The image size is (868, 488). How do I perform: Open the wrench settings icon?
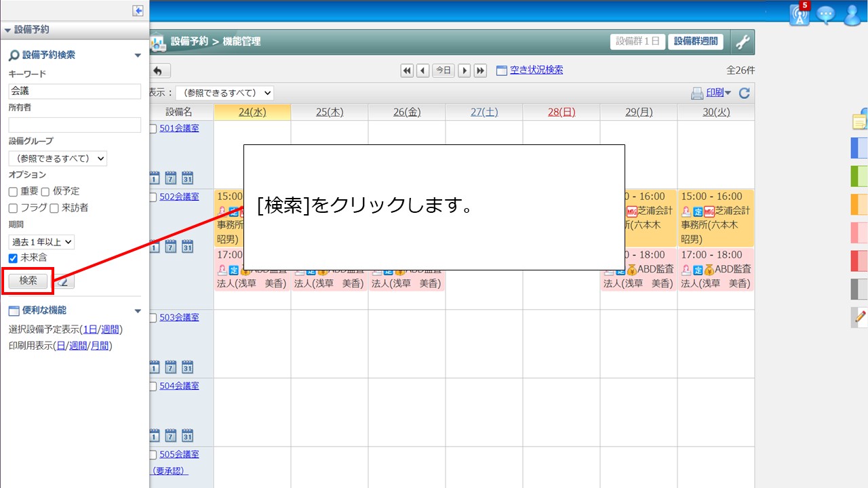point(743,42)
